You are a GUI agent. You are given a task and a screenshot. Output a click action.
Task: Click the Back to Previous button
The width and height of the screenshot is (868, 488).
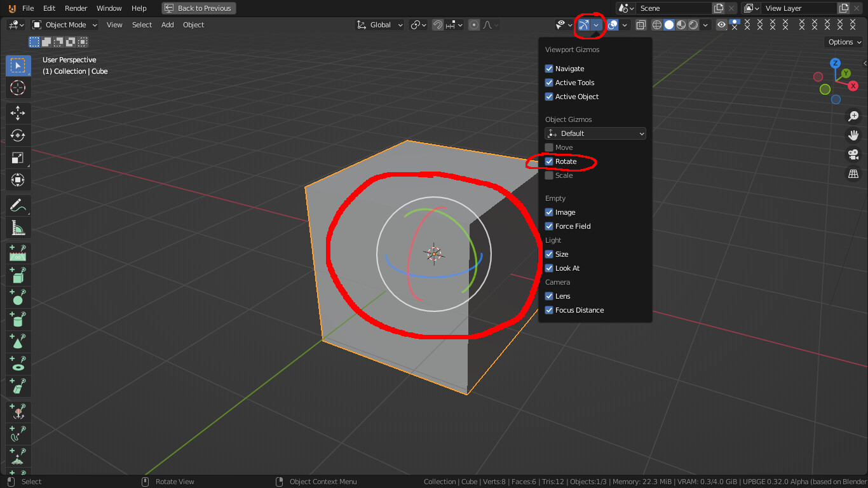[x=198, y=8]
